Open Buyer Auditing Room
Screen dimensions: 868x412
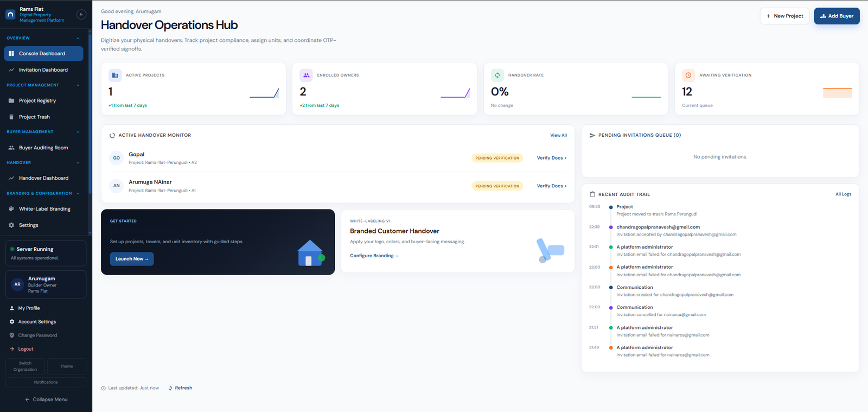coord(43,148)
